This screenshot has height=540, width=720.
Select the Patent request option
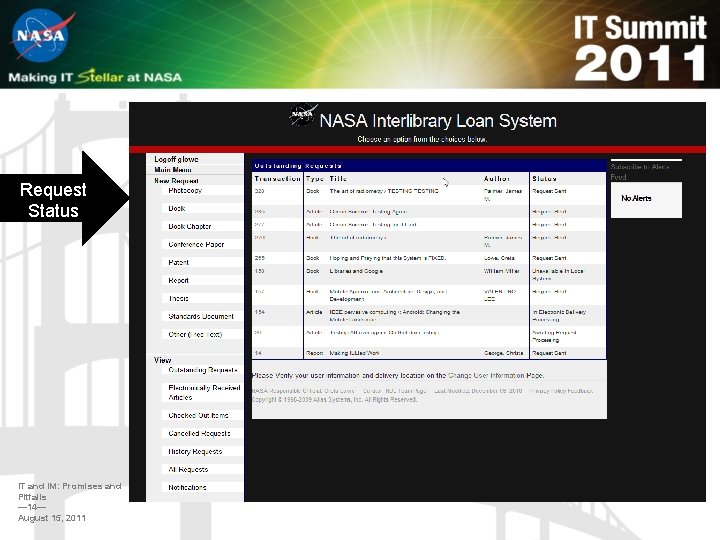coord(178,262)
